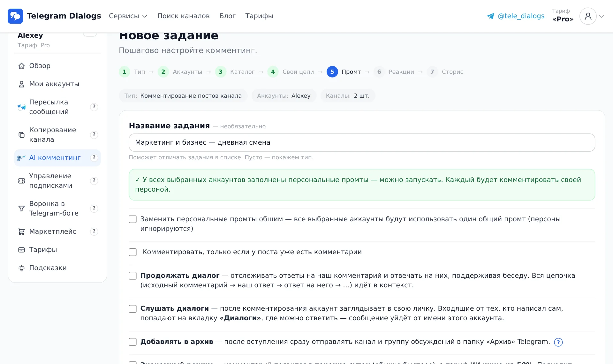Go to step 3 Каталог
Image resolution: width=613 pixels, height=364 pixels.
click(x=235, y=72)
